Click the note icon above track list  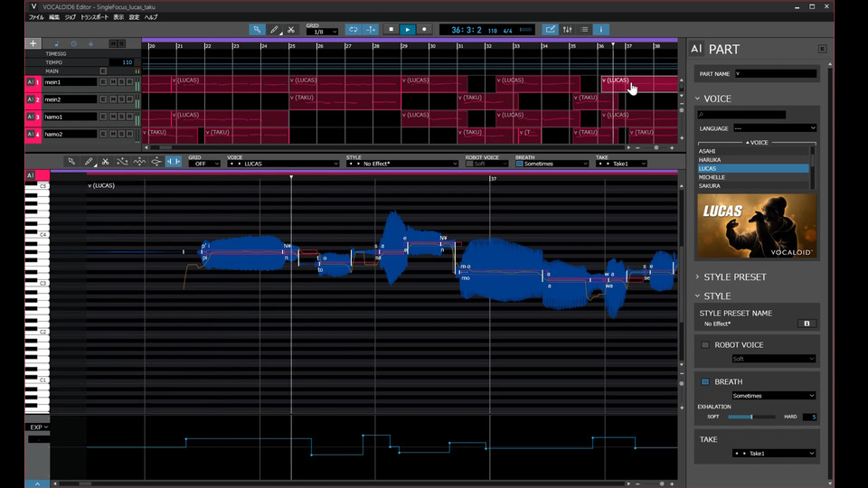pyautogui.click(x=56, y=43)
